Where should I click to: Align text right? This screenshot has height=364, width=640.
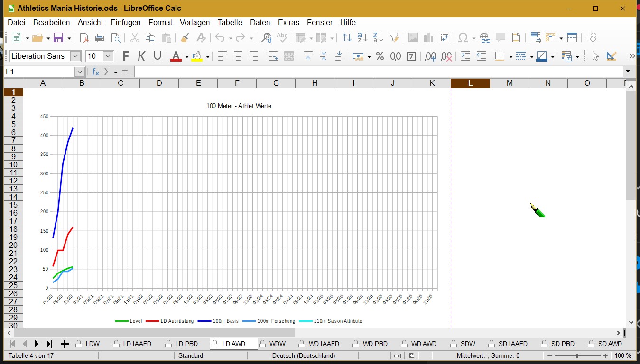[254, 56]
